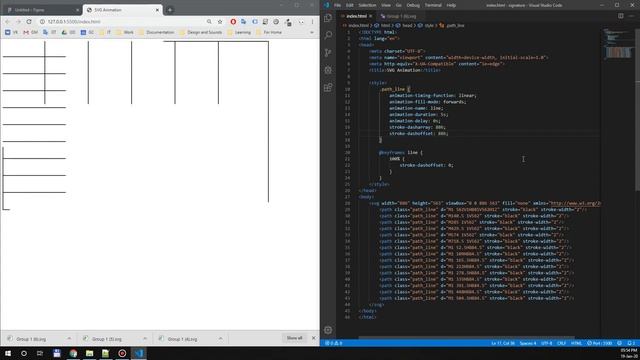Viewport: 640px width, 360px height.
Task: Open the Debug view icon in VS Code
Action: pos(328,70)
